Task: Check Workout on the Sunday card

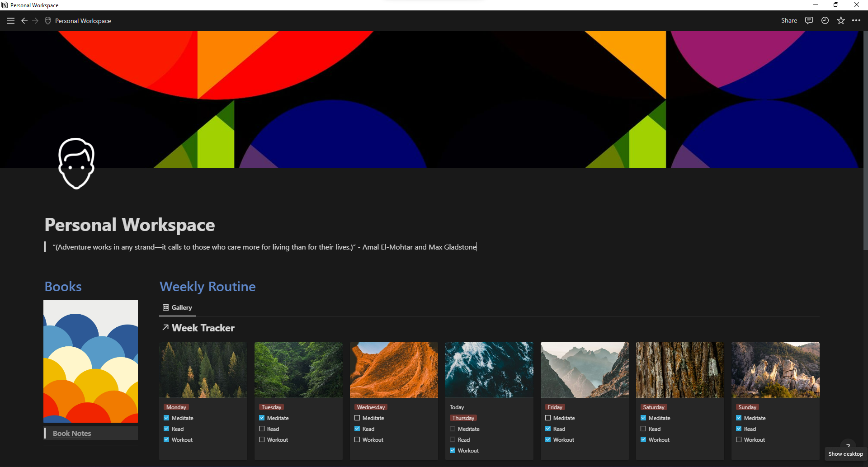Action: [739, 440]
